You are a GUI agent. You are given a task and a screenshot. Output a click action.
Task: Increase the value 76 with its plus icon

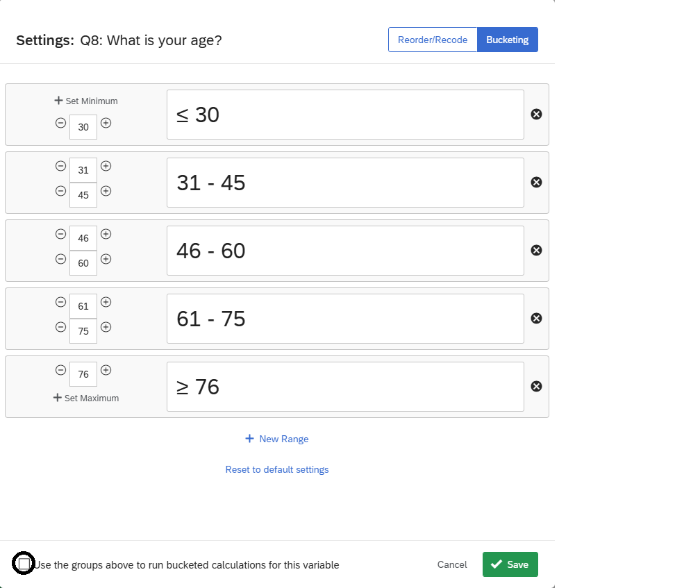106,370
